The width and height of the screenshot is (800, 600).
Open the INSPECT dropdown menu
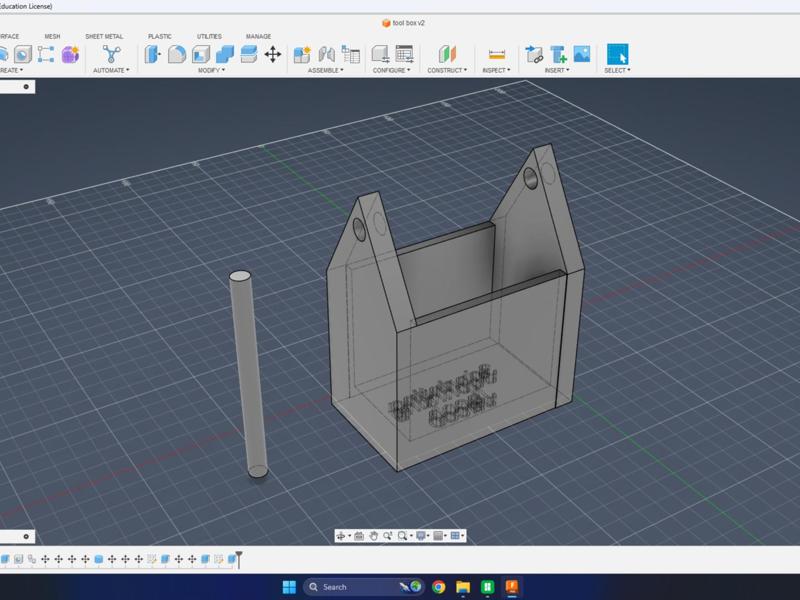coord(496,70)
